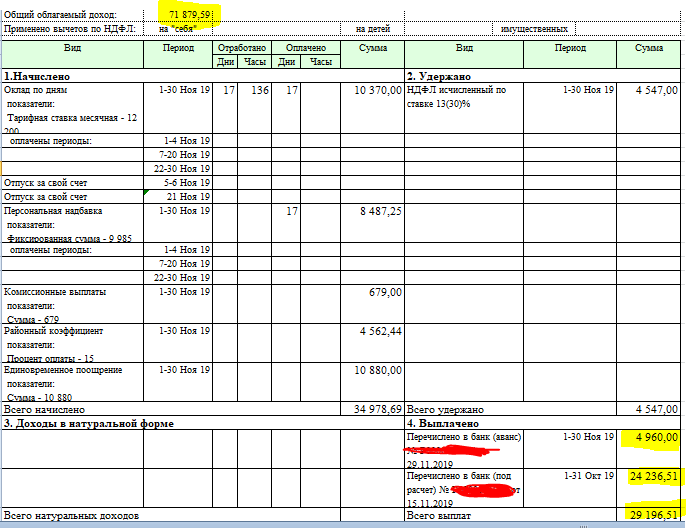Select the personal allowance sum 8 487,25
Viewport: 686px width, 528px height.
(378, 211)
